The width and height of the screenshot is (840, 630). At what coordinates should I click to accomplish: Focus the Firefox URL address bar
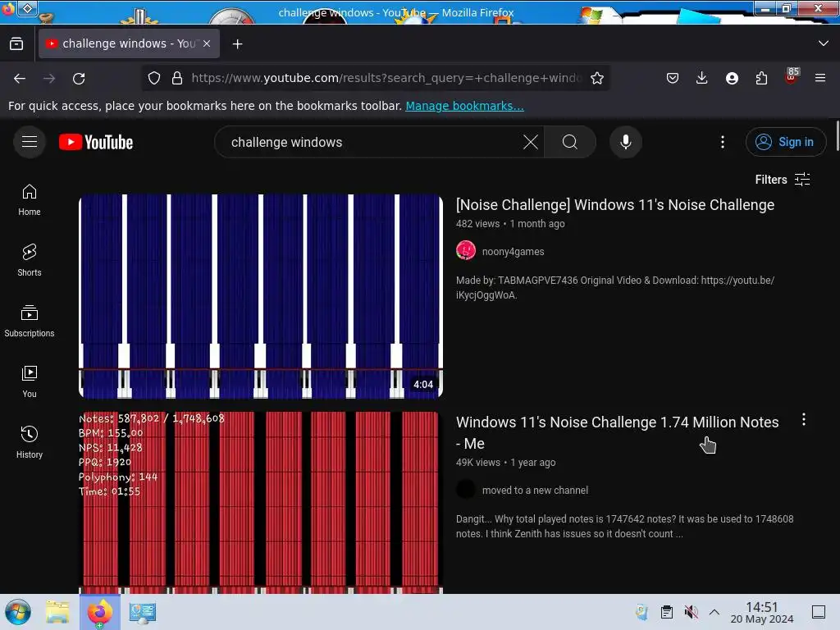pyautogui.click(x=386, y=78)
